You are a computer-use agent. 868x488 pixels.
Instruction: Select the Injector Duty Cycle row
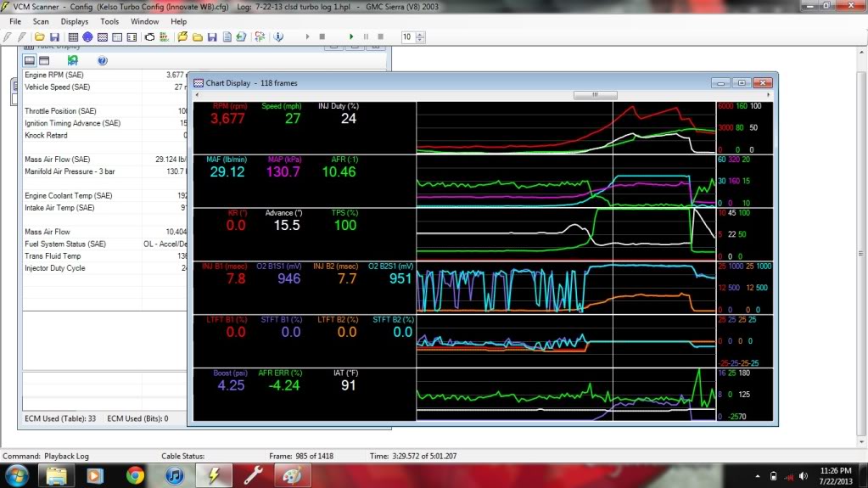(x=104, y=268)
